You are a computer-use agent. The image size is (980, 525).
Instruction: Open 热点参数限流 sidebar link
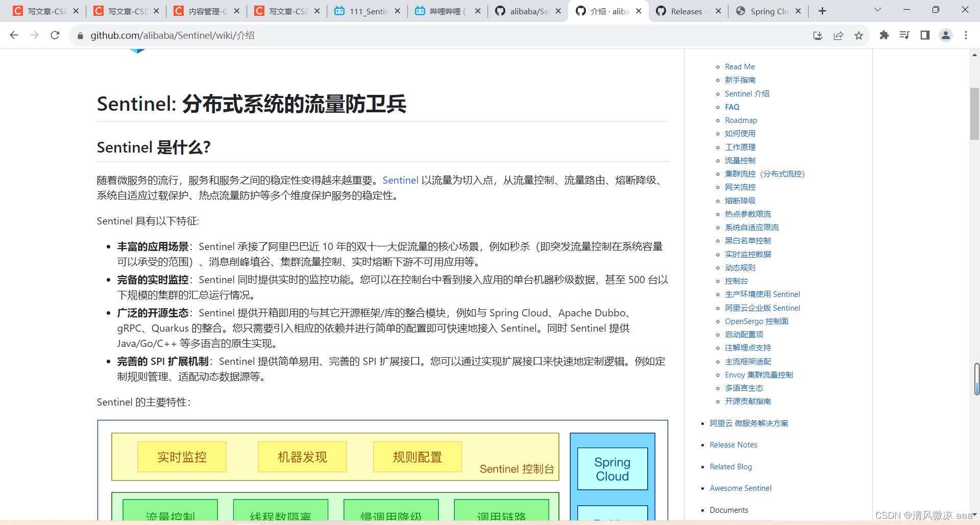(748, 214)
